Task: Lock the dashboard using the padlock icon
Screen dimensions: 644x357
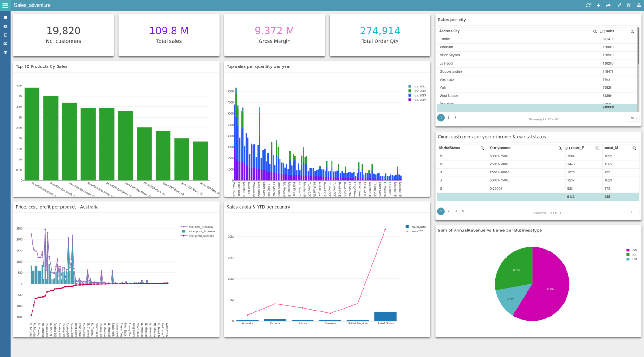Action: (x=639, y=5)
